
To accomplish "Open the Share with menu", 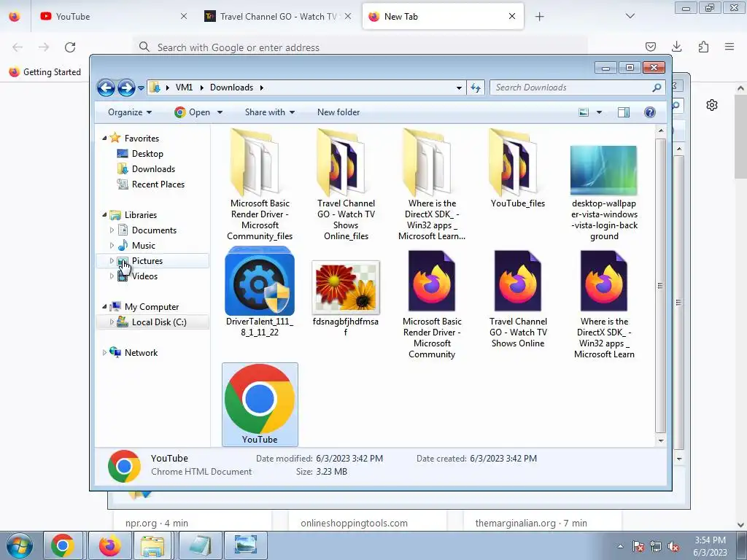I will coord(270,112).
